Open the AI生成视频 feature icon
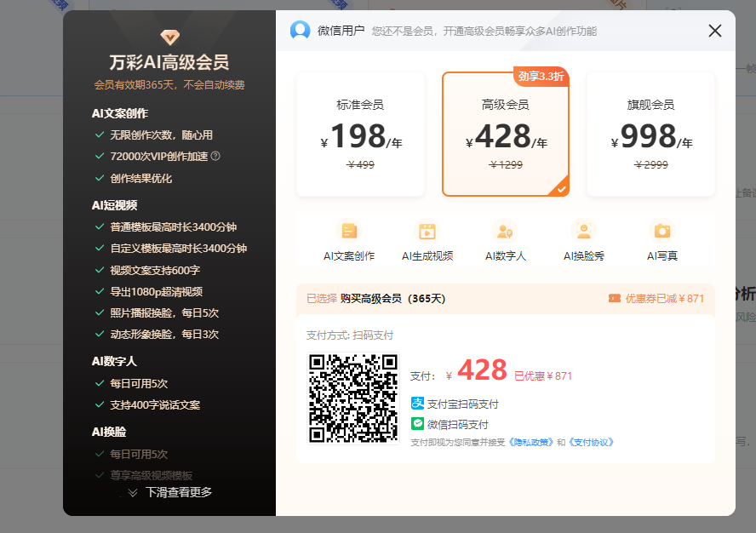This screenshot has height=533, width=756. (x=427, y=231)
